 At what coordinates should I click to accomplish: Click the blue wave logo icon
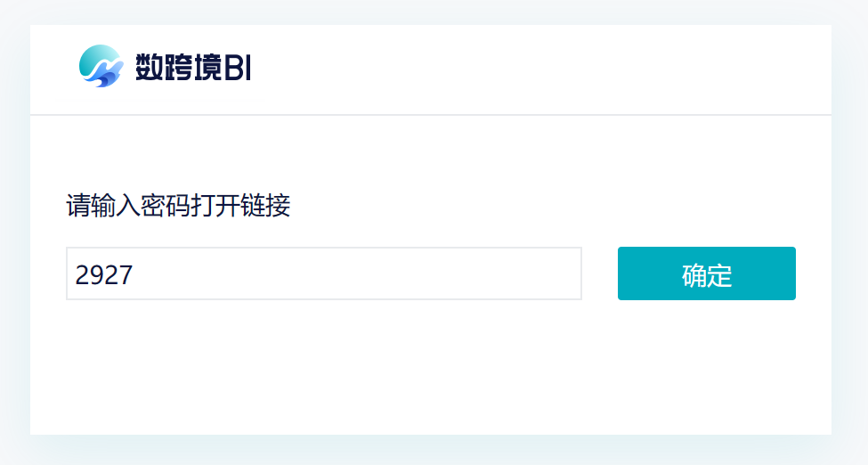(x=101, y=66)
